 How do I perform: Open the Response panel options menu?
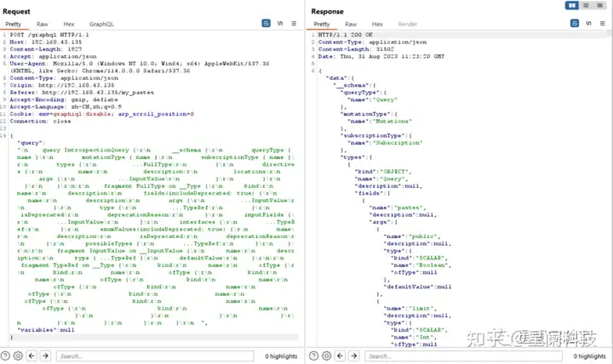603,24
